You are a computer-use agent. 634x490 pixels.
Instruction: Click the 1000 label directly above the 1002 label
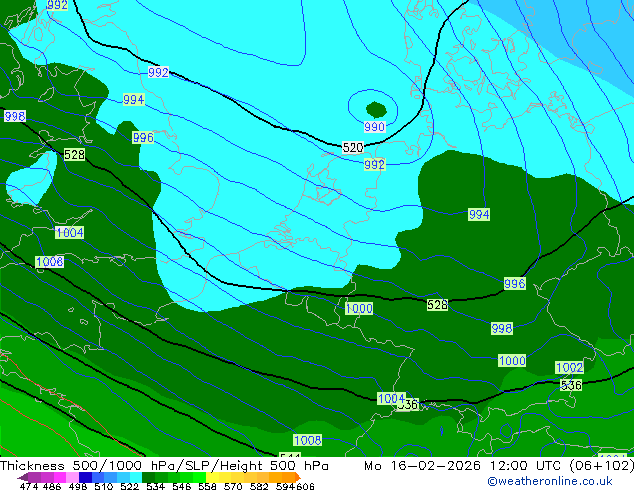click(512, 360)
